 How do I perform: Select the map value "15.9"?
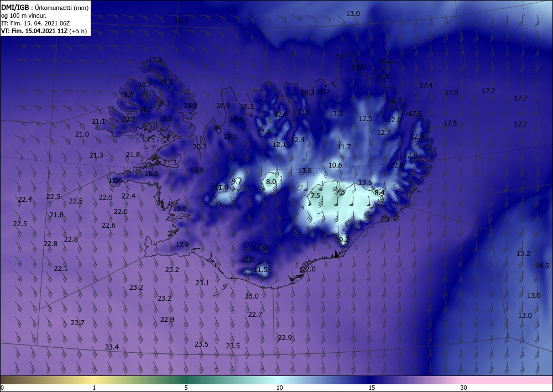click(190, 105)
